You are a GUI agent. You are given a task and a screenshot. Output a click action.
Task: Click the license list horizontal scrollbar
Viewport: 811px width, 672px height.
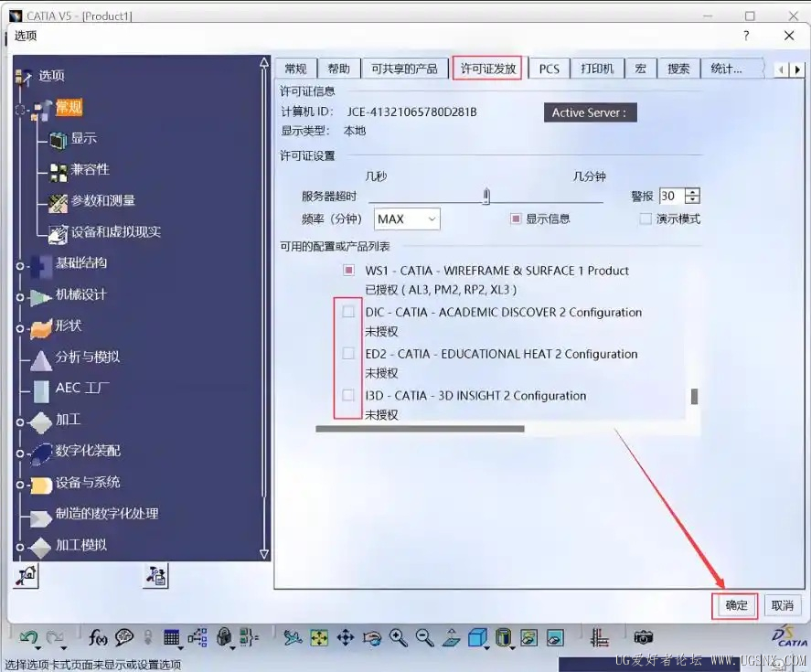click(420, 429)
